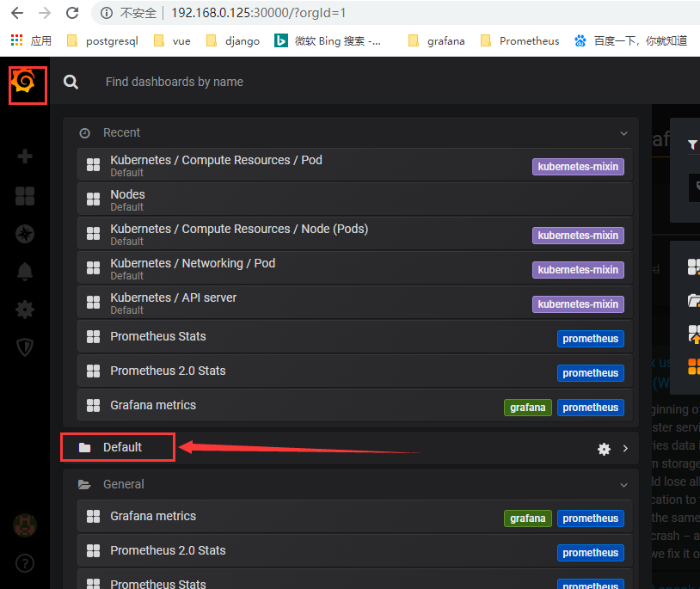
Task: Click the filter funnel icon
Action: tap(692, 144)
